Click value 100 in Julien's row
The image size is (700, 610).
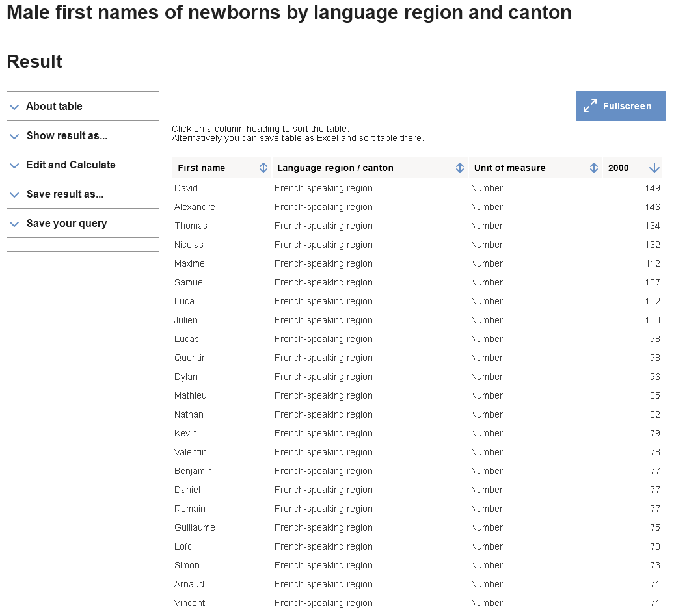pos(653,320)
